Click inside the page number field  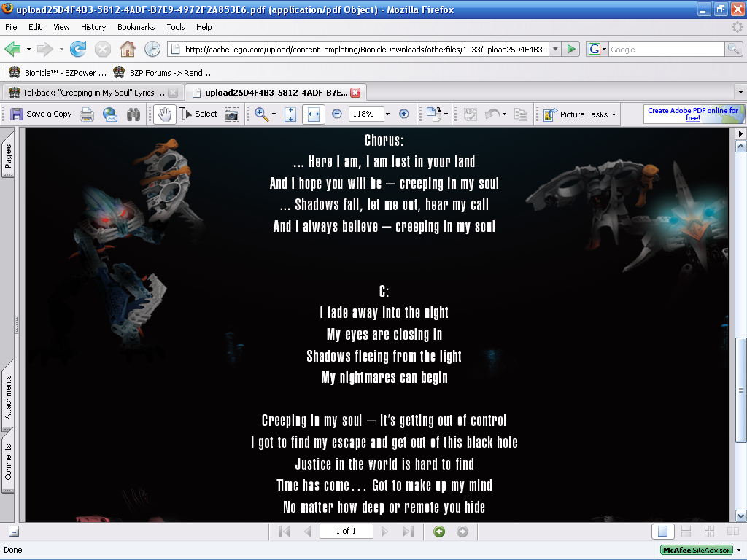click(346, 531)
